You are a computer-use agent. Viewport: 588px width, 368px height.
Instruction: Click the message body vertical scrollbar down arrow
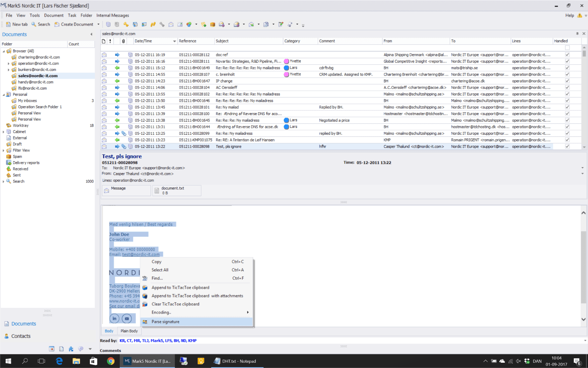point(583,319)
